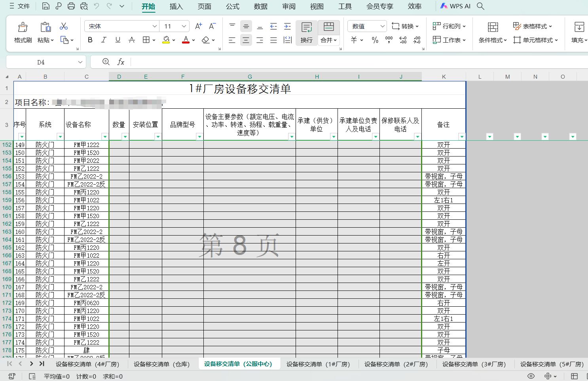Decrease decimal places

417,40
